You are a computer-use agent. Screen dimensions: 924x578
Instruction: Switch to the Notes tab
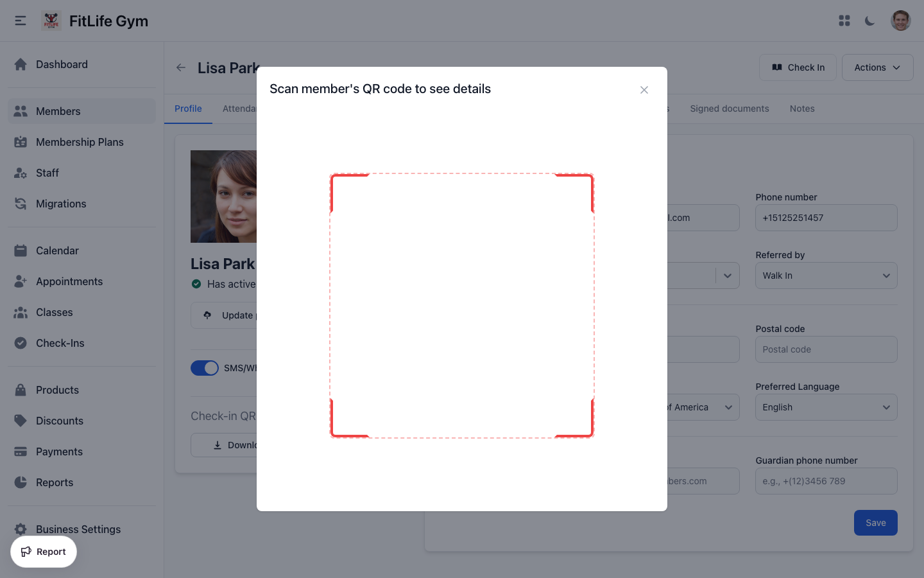point(802,109)
